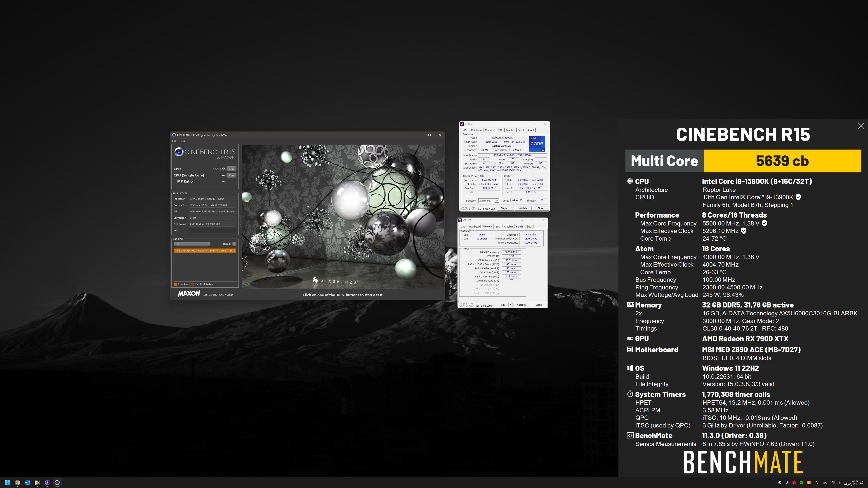Click the rendered spheres image in Cinebench
868x488 pixels.
click(x=343, y=217)
